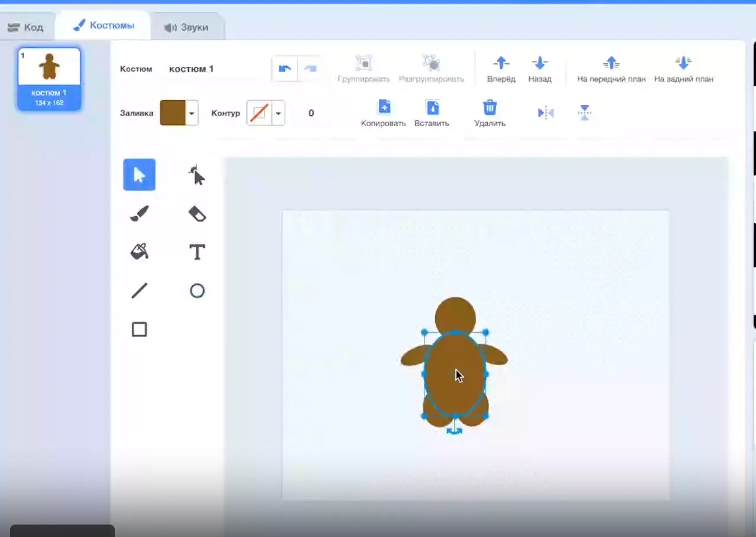Screen dimensions: 756x537
Task: Choose the Reshape tool
Action: tap(197, 175)
